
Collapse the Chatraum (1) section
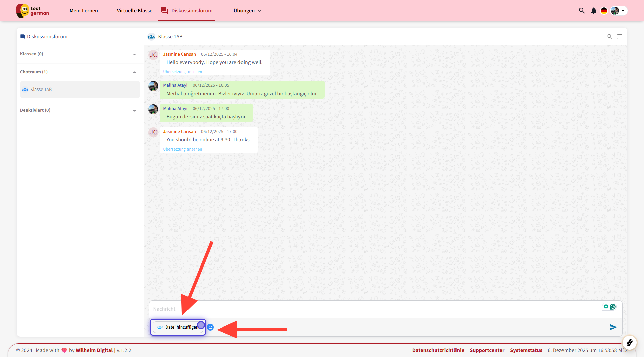pyautogui.click(x=134, y=72)
